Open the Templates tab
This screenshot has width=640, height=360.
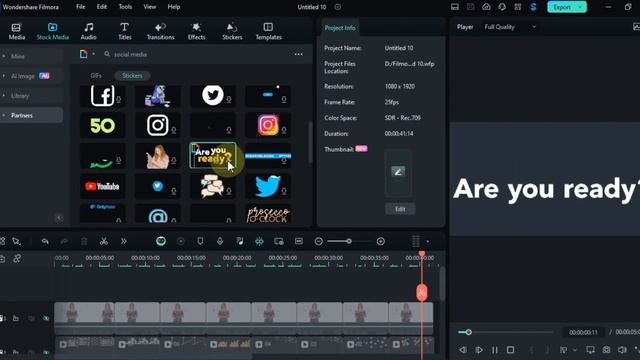pyautogui.click(x=268, y=31)
